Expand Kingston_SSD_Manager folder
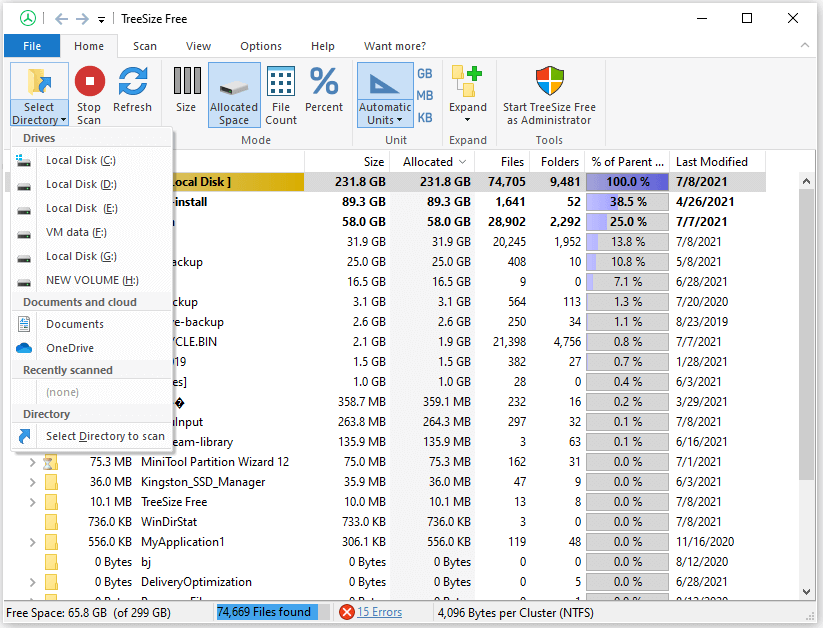The image size is (823, 628). click(x=33, y=482)
